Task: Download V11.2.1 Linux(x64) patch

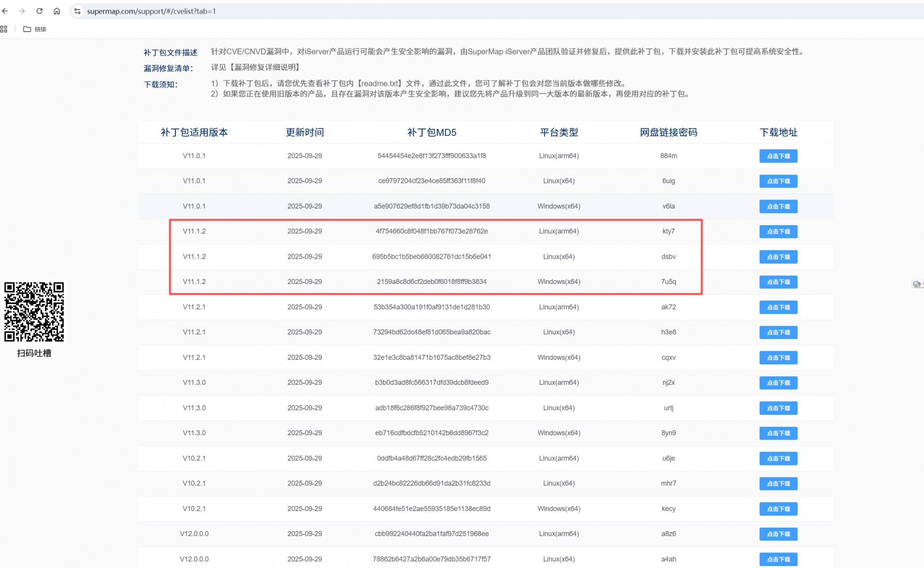Action: 778,333
